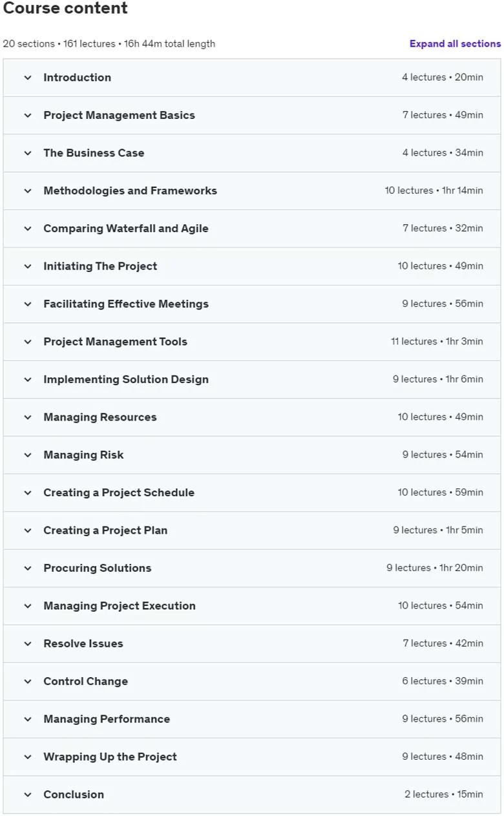The width and height of the screenshot is (504, 816).
Task: Expand Methodologies and Frameworks chevron
Action: point(28,191)
